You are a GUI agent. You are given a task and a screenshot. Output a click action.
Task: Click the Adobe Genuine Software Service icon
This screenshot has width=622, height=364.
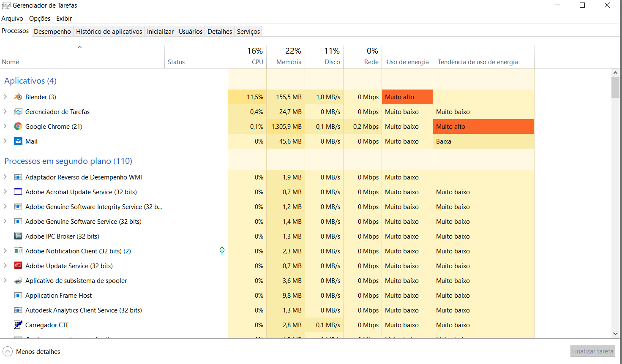[18, 221]
